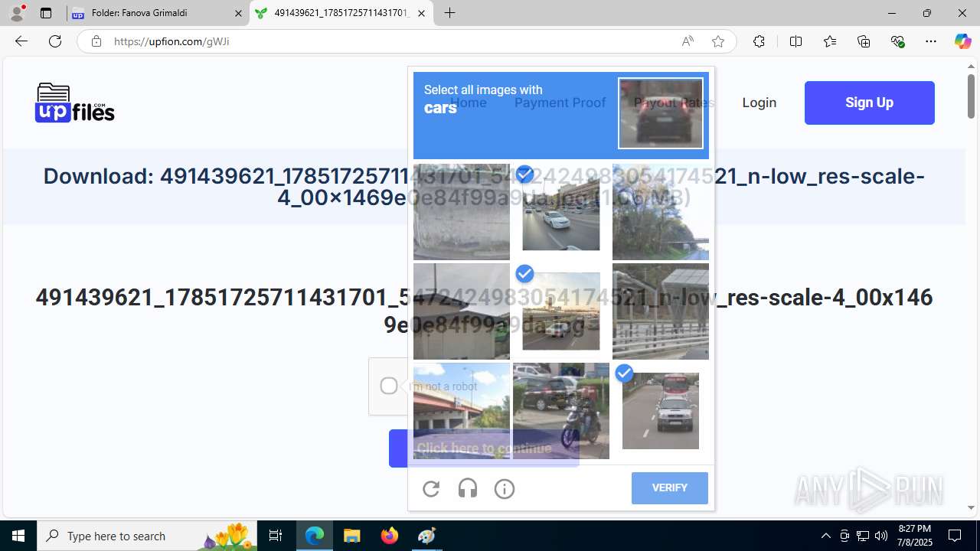Screen dimensions: 980x551
Task: Click the upfiles logo
Action: tap(74, 103)
